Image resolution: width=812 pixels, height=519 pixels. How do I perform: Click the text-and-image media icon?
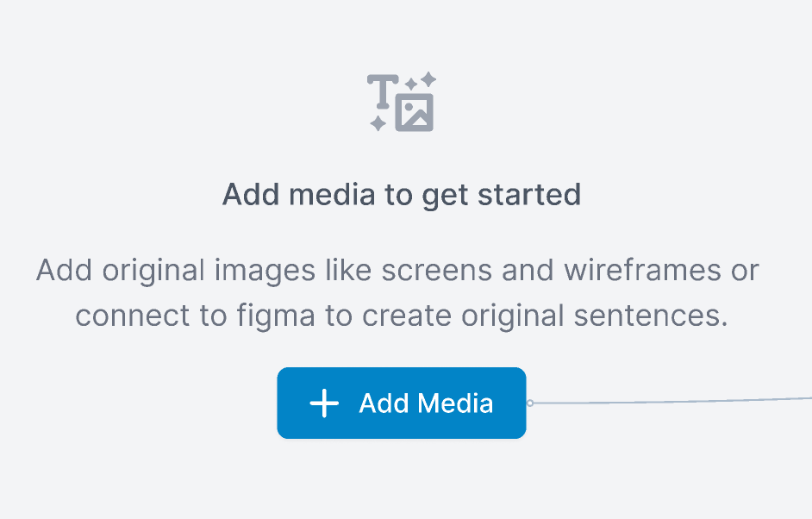click(x=402, y=103)
